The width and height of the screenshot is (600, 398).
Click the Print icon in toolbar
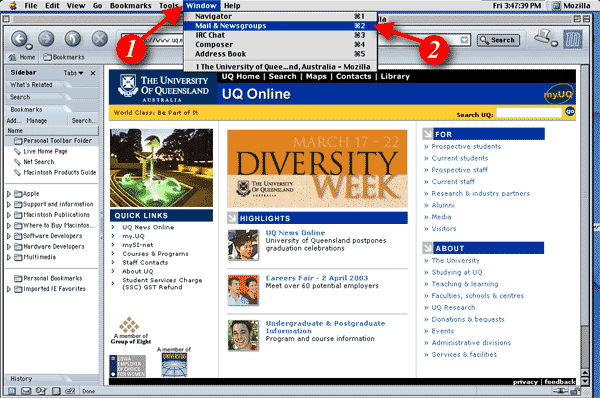point(543,38)
